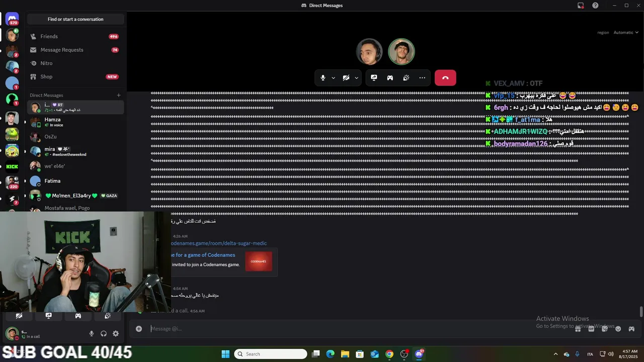644x362 pixels.
Task: Click Codenames game embed title
Action: (203, 255)
